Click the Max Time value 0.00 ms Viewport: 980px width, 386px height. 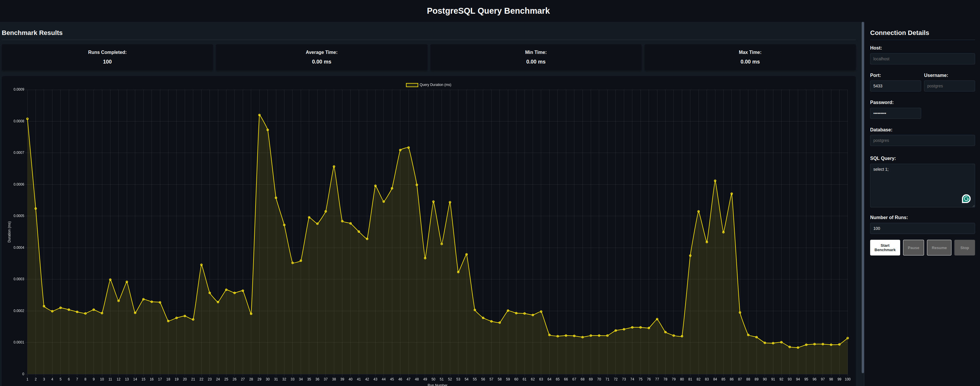[x=750, y=61]
